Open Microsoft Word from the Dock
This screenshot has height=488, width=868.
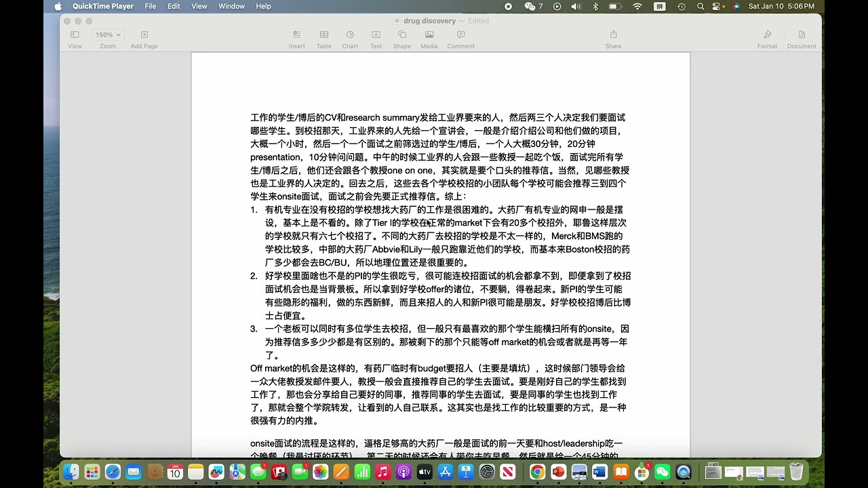[599, 472]
